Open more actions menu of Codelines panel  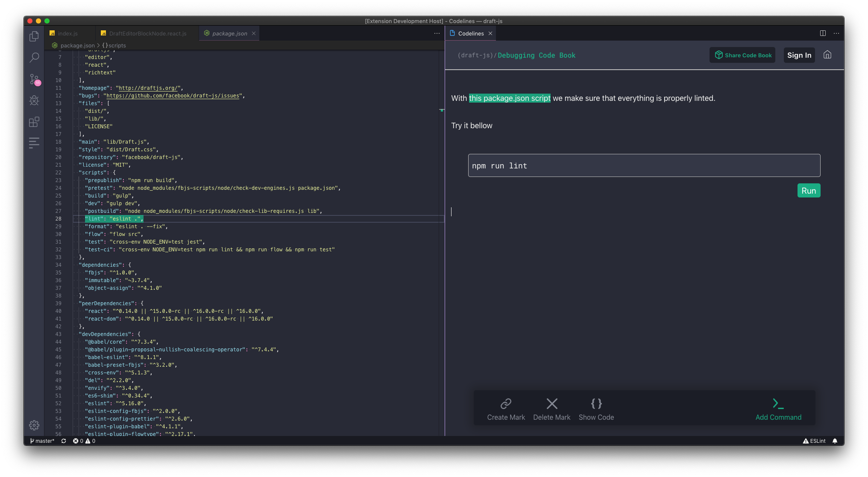(x=836, y=33)
